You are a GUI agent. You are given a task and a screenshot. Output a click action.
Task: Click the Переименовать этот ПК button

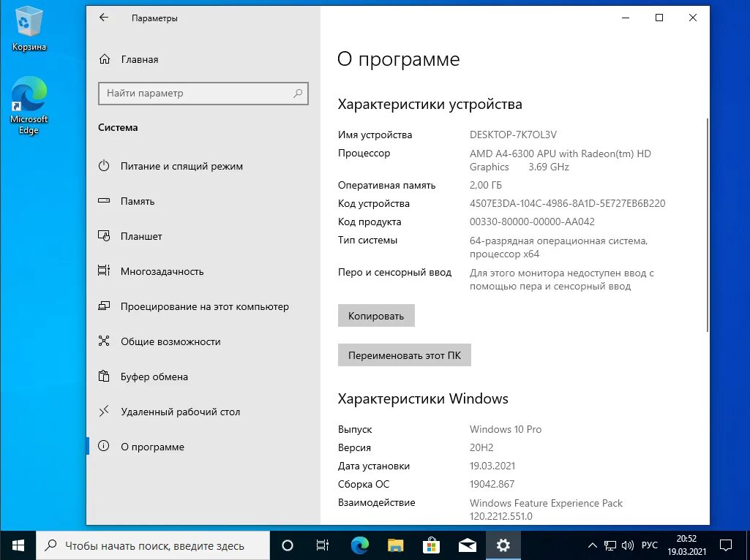tap(404, 355)
